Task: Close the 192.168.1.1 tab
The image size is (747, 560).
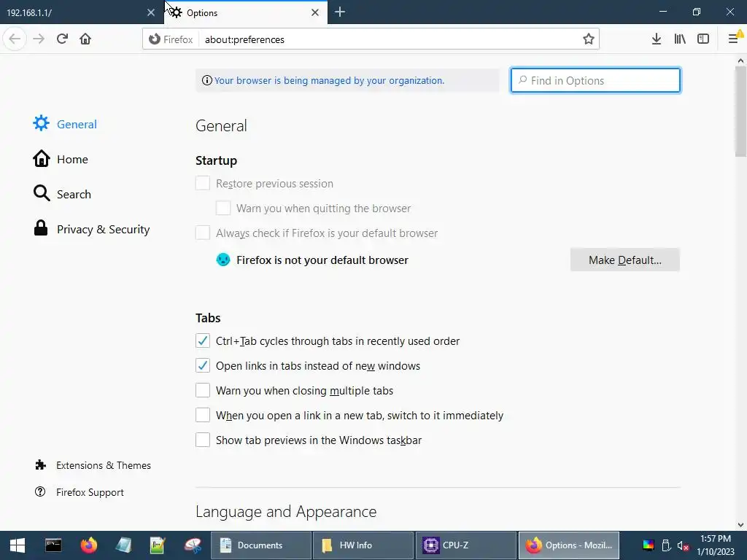Action: point(150,12)
